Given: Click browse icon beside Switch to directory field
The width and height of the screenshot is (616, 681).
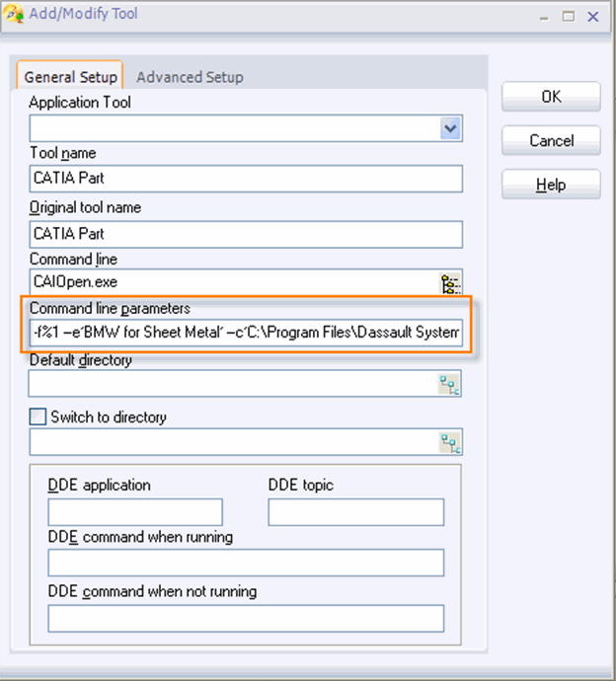Looking at the screenshot, I should click(450, 442).
